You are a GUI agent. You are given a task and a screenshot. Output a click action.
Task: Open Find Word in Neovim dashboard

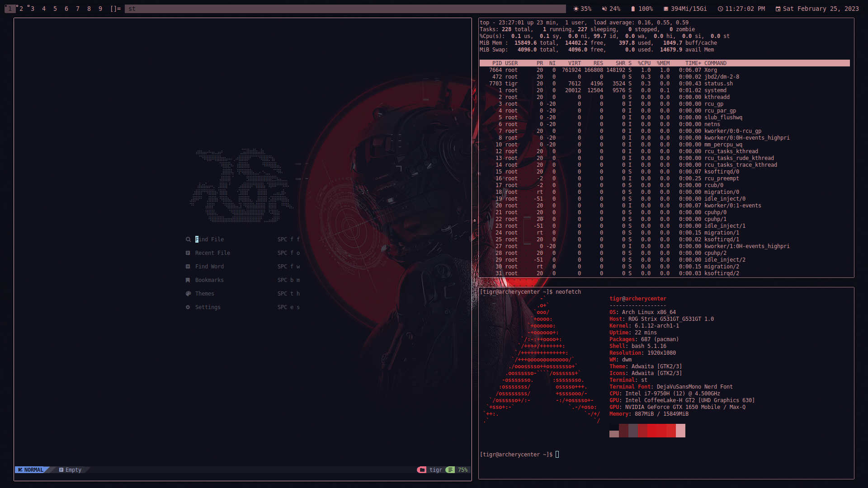tap(209, 267)
